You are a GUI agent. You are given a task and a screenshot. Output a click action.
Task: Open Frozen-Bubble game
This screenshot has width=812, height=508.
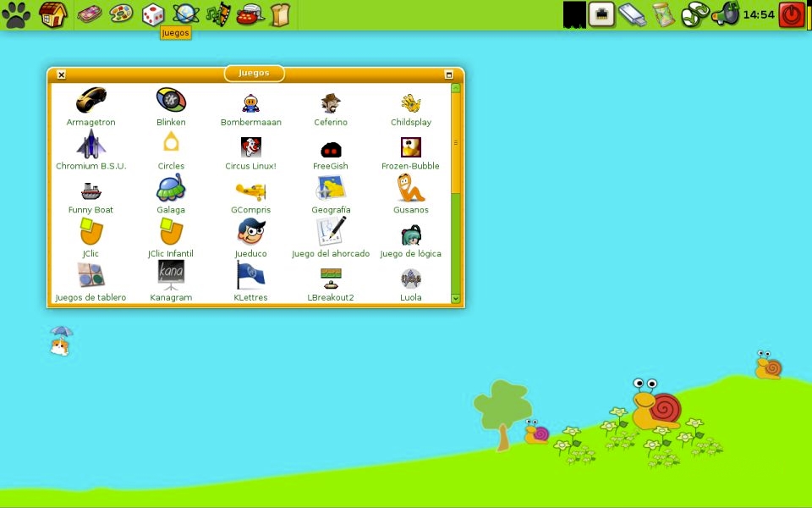tap(411, 147)
